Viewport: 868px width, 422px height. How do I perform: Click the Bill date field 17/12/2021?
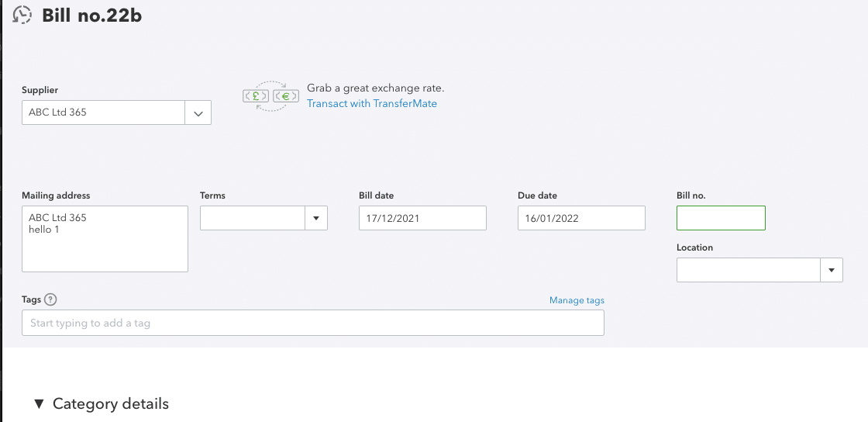point(422,218)
